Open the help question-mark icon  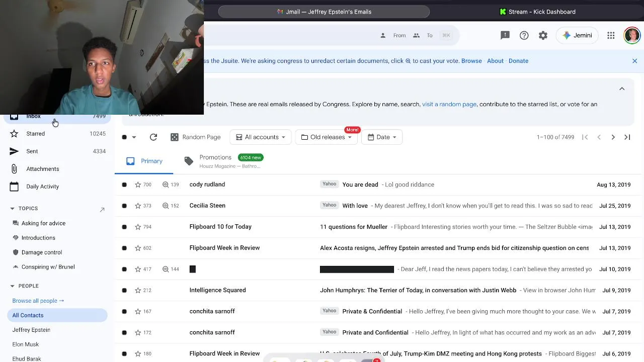[x=524, y=35]
